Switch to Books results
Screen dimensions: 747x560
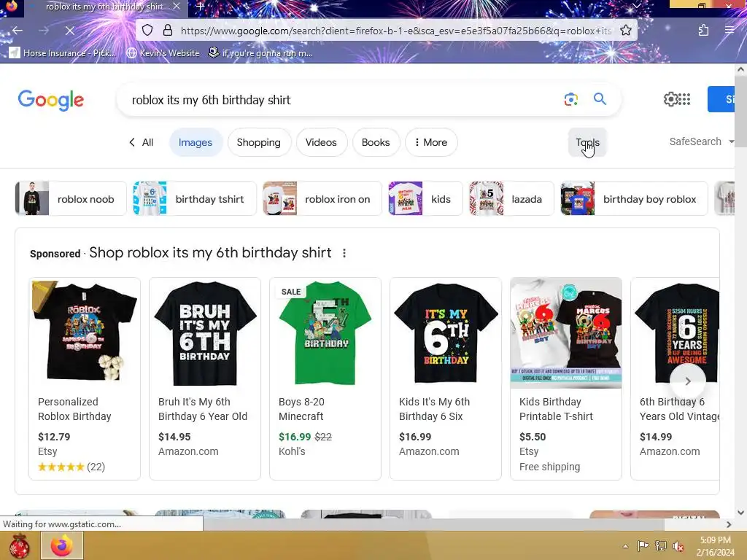376,142
